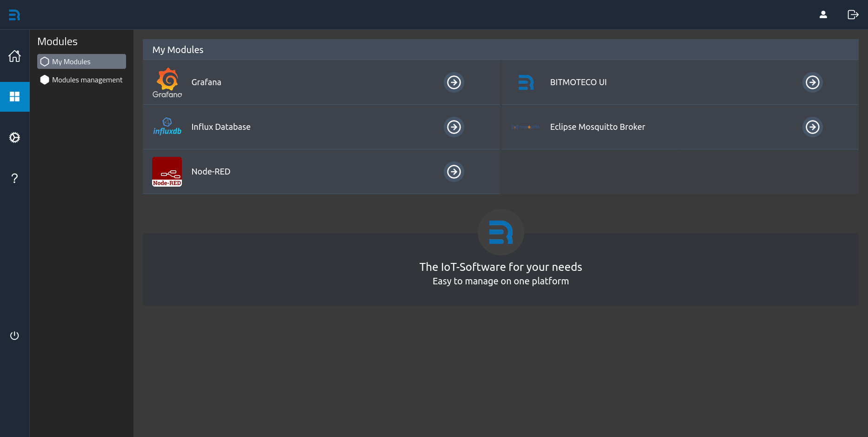Image resolution: width=868 pixels, height=437 pixels.
Task: Click the large Bitmoteco logo in the banner
Action: (501, 232)
